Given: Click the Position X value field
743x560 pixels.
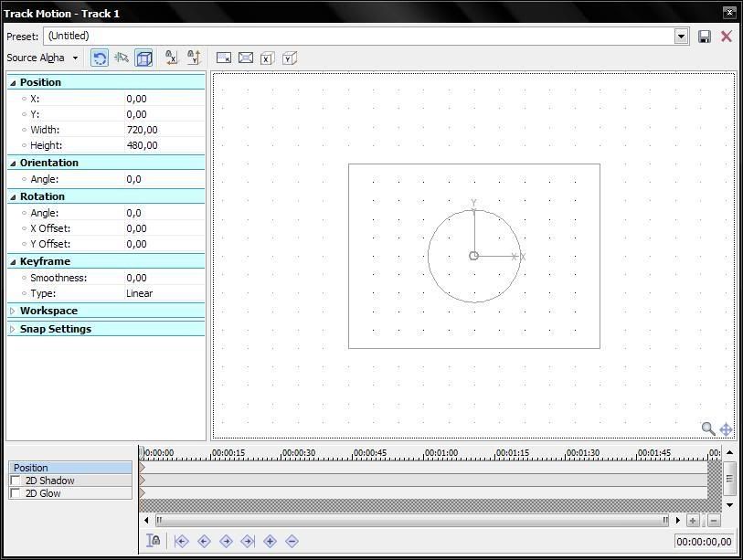Looking at the screenshot, I should click(165, 99).
